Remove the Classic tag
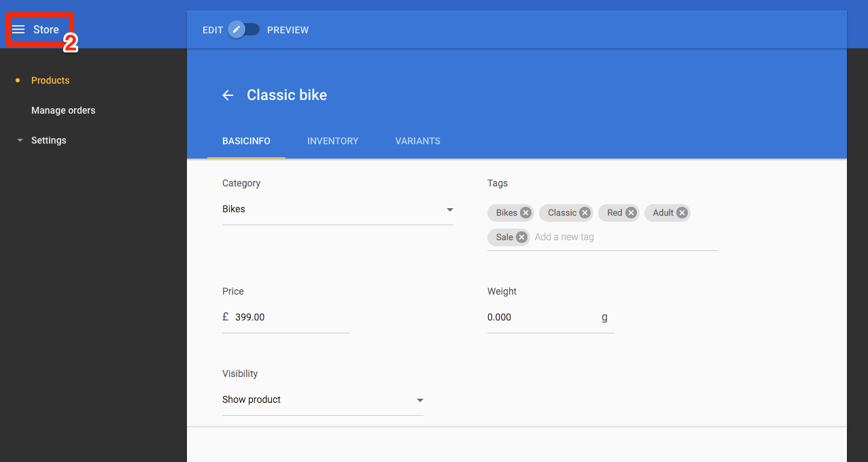868x462 pixels. [x=585, y=213]
